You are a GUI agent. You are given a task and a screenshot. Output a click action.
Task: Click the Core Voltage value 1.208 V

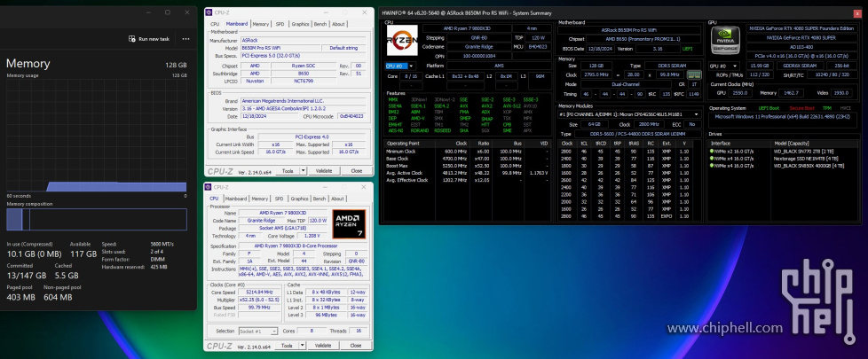click(x=310, y=236)
